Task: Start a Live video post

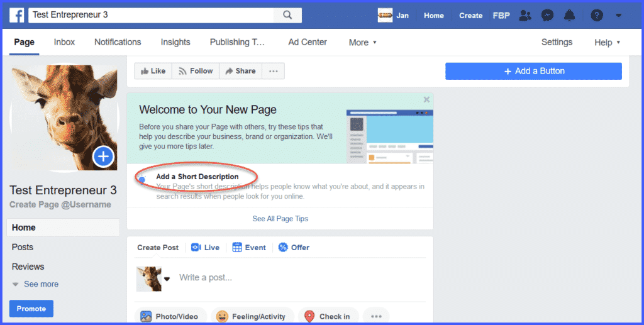Action: [206, 248]
